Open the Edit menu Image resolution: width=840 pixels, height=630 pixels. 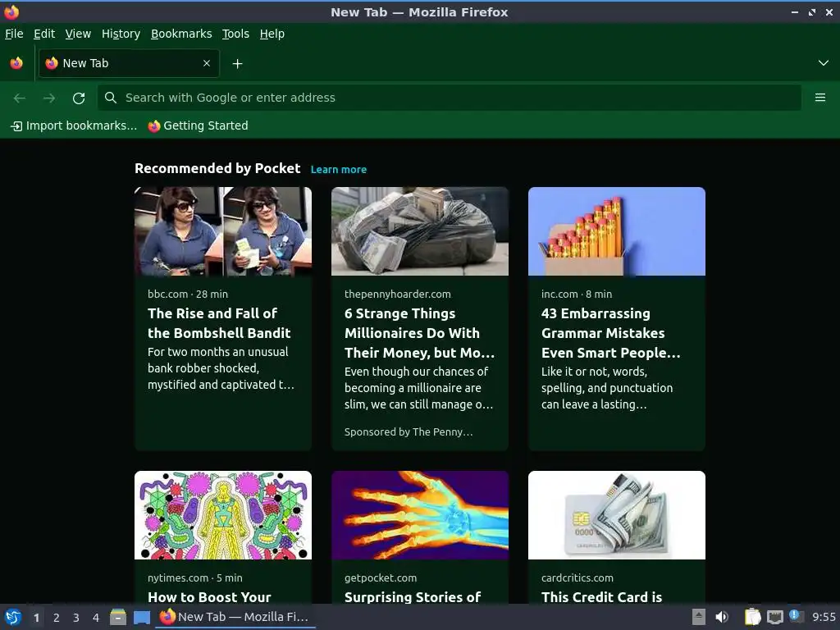[44, 34]
